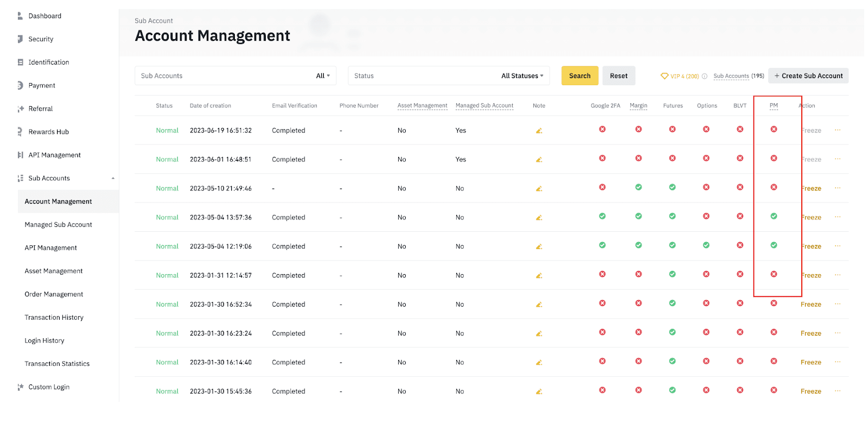Click the three-dot menu for the 2023-05-04 13:57:36 row
Image resolution: width=868 pixels, height=438 pixels.
[x=838, y=217]
